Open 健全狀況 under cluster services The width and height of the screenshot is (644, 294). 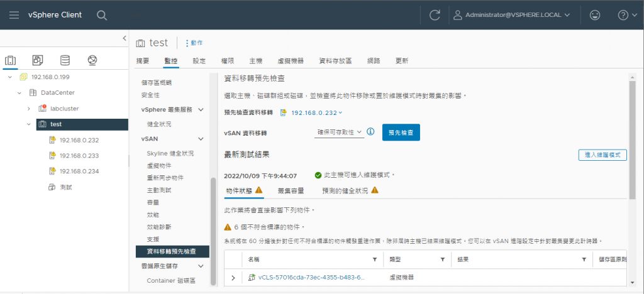coord(159,124)
